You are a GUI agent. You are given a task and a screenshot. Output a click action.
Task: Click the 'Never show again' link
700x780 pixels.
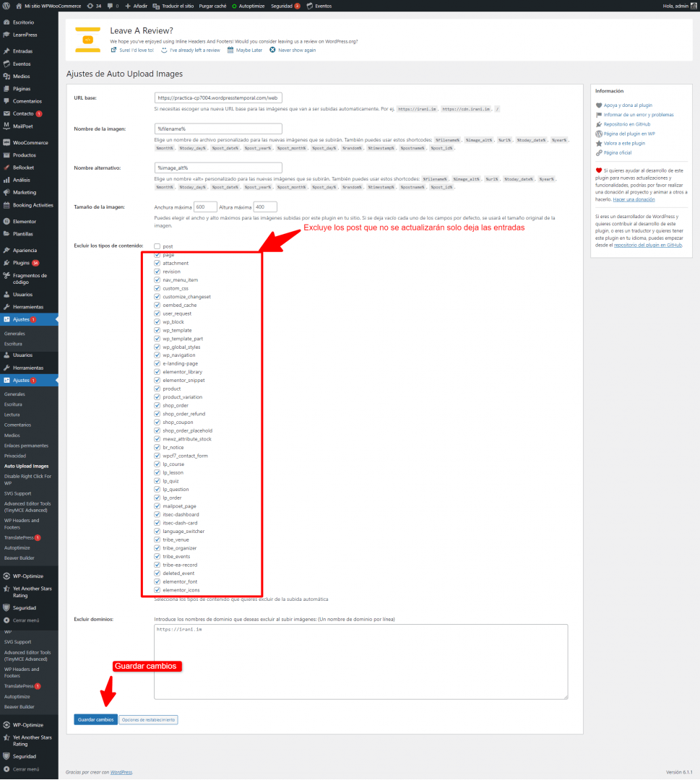[x=293, y=51]
